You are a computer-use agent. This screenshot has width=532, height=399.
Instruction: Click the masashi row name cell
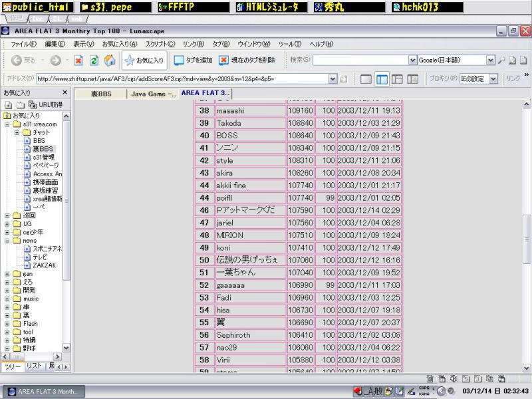(x=251, y=110)
